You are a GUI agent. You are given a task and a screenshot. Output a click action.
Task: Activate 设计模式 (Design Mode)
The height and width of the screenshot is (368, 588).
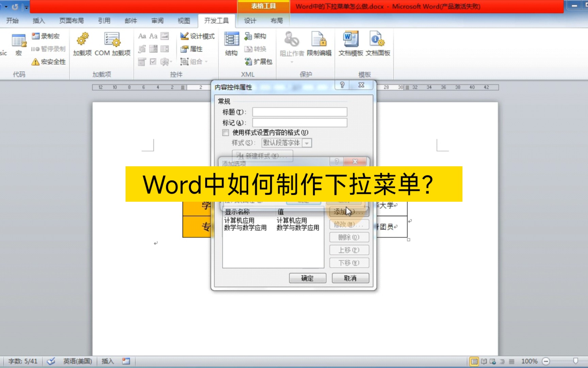[x=197, y=35]
